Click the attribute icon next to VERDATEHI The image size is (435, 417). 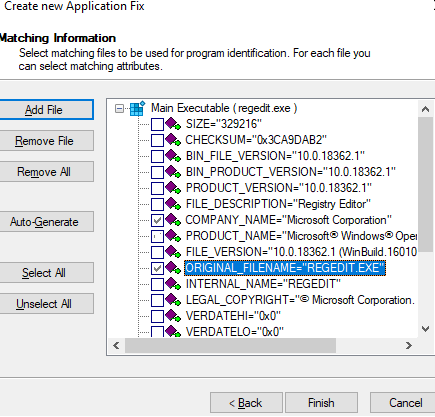(x=173, y=316)
